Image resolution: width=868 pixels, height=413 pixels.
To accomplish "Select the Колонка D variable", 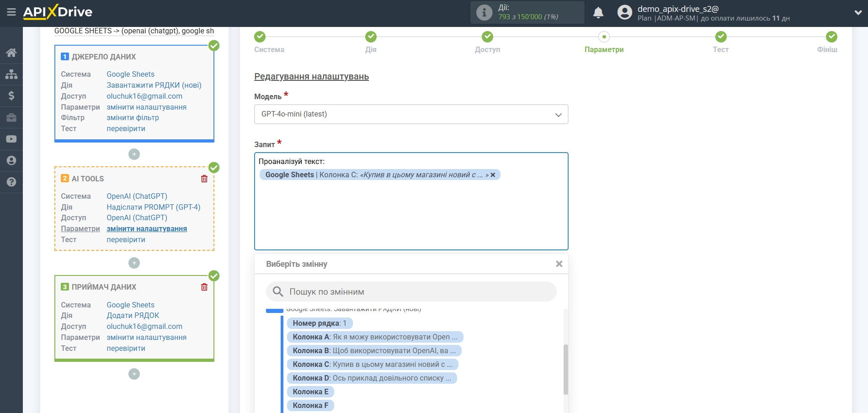I will point(372,378).
